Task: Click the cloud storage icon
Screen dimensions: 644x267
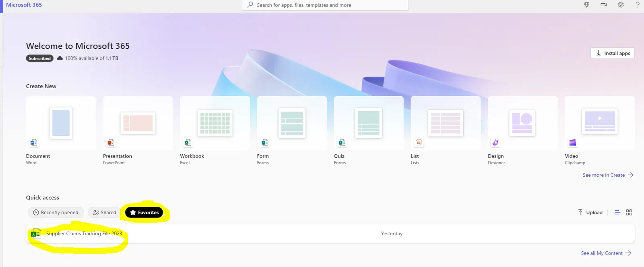Action: click(x=60, y=58)
